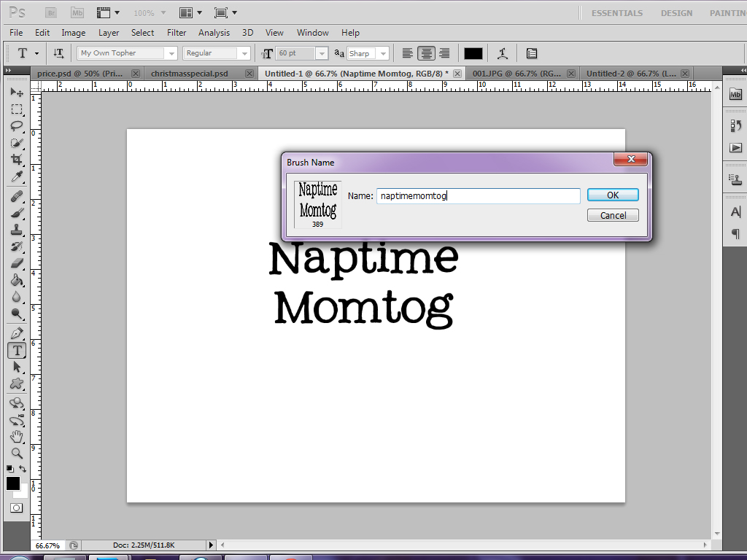747x560 pixels.
Task: Select the Spot Healing Brush tool
Action: pyautogui.click(x=17, y=196)
